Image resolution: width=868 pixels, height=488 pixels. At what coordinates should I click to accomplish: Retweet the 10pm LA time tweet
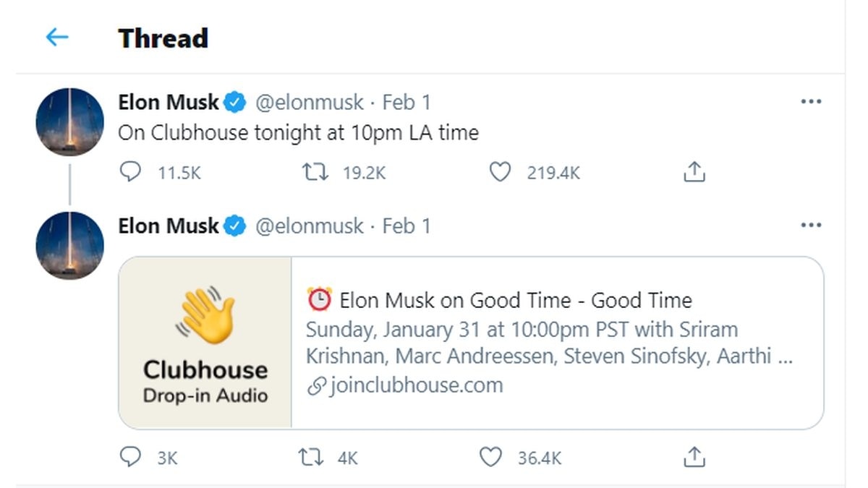pos(314,172)
